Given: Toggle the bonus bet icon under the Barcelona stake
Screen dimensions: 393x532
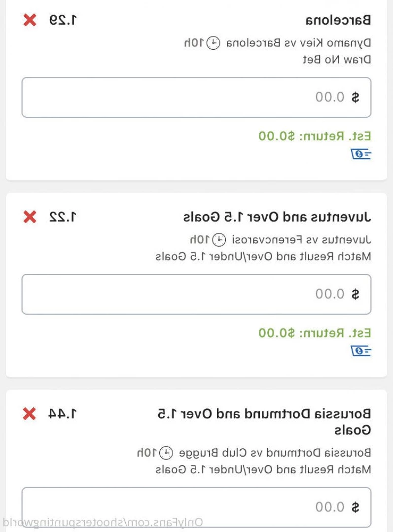Looking at the screenshot, I should 361,154.
